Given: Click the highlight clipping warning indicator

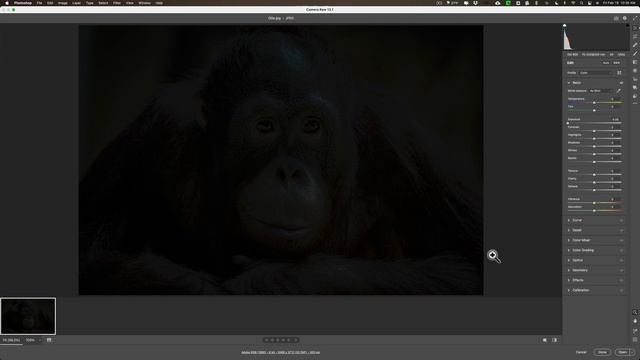Looking at the screenshot, I should click(628, 25).
